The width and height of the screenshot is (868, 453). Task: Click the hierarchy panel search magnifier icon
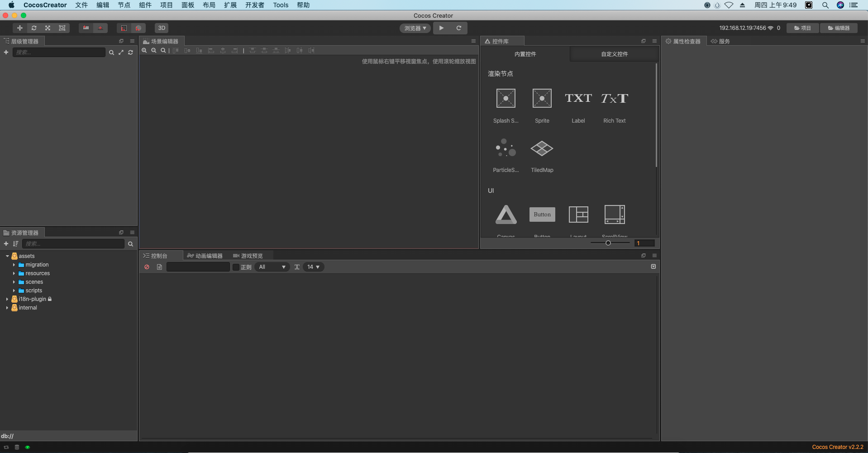tap(111, 52)
